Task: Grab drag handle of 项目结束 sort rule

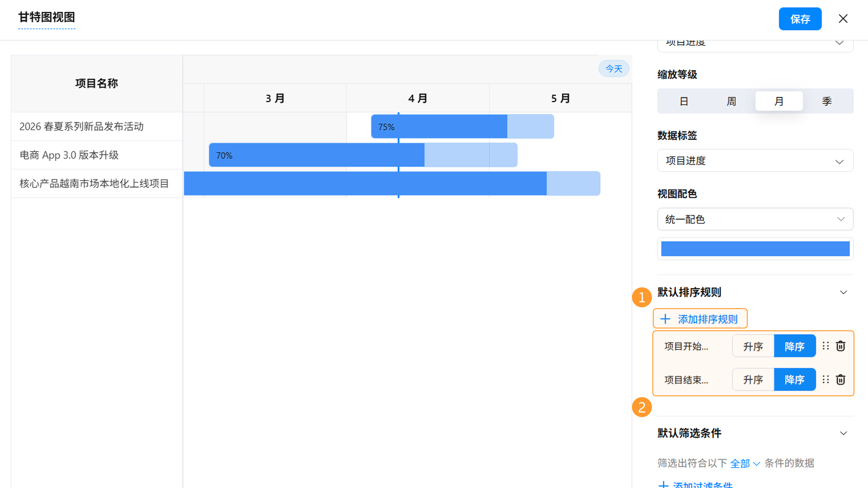Action: tap(826, 380)
